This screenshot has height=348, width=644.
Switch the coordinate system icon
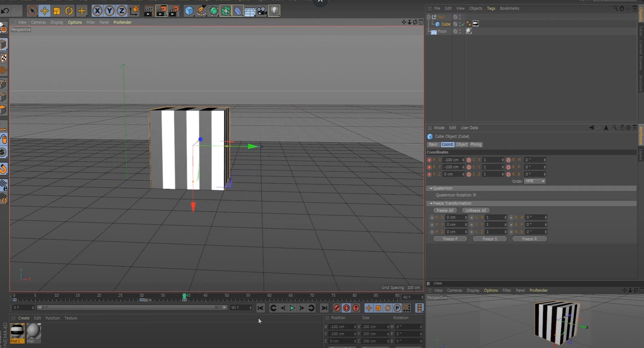pos(134,11)
